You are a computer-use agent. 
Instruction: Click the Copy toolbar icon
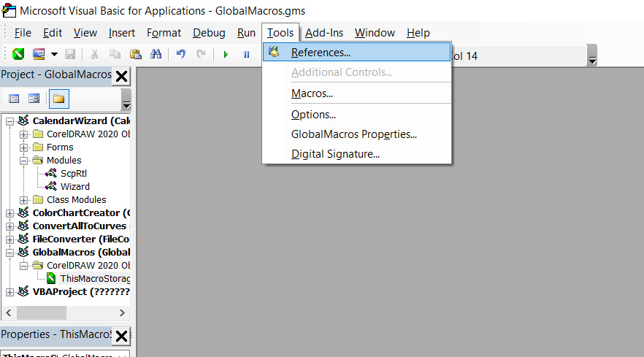[115, 54]
